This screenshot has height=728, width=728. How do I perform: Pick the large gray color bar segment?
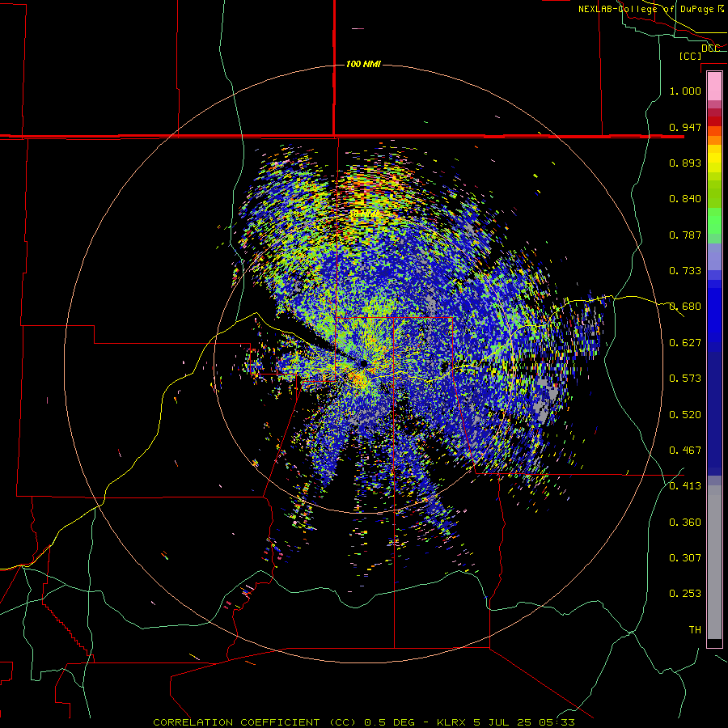coord(714,562)
